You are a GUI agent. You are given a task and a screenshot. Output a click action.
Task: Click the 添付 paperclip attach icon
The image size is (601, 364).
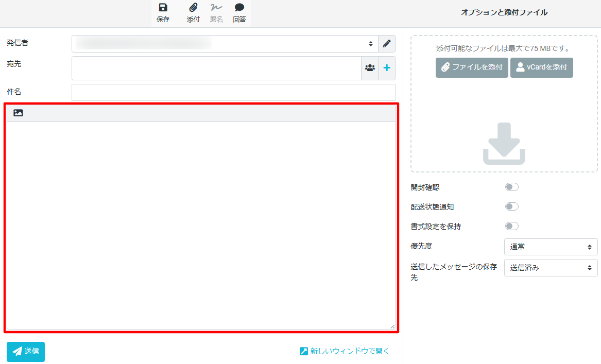(193, 7)
